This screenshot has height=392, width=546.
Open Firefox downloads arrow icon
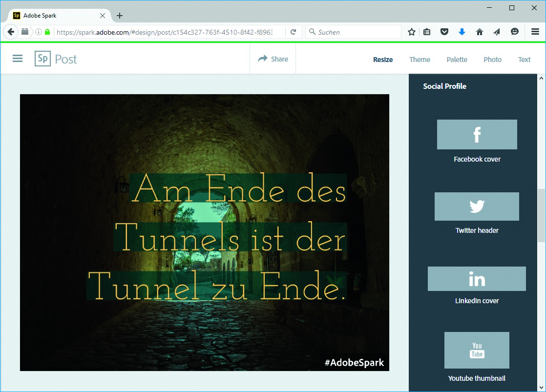coord(462,32)
